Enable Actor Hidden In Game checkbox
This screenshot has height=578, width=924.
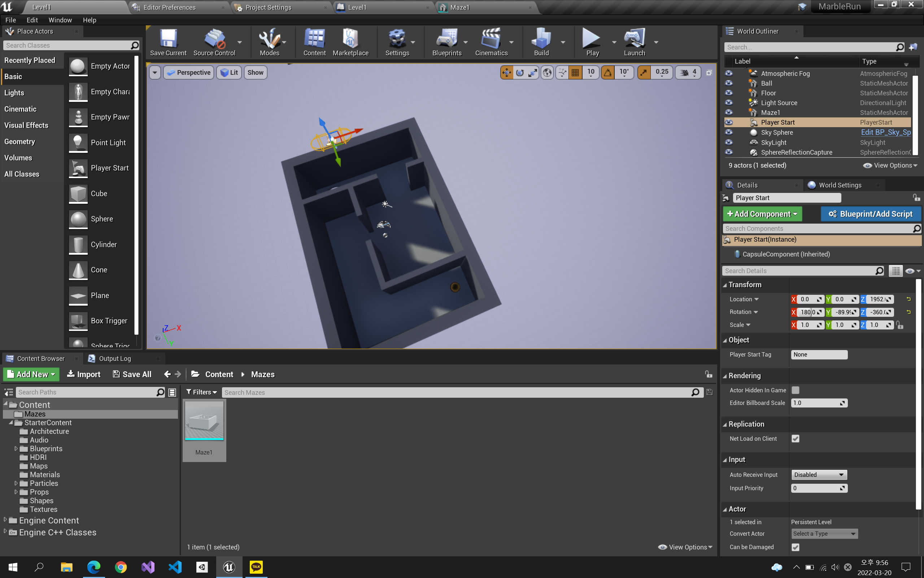[x=796, y=390]
